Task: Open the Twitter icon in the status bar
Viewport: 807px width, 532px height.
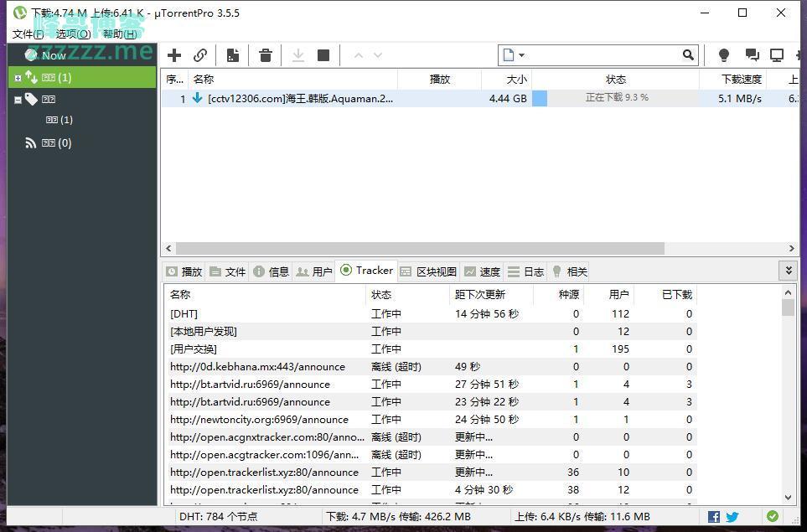Action: [x=732, y=517]
